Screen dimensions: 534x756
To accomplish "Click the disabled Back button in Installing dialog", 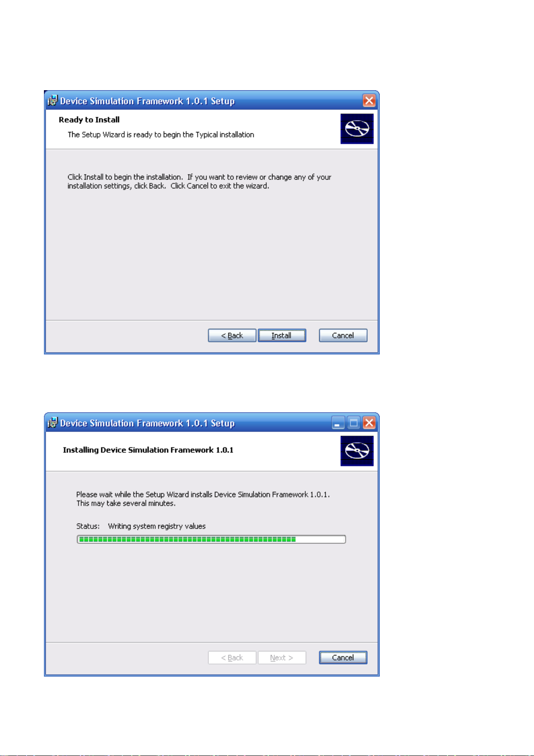I will tap(232, 657).
